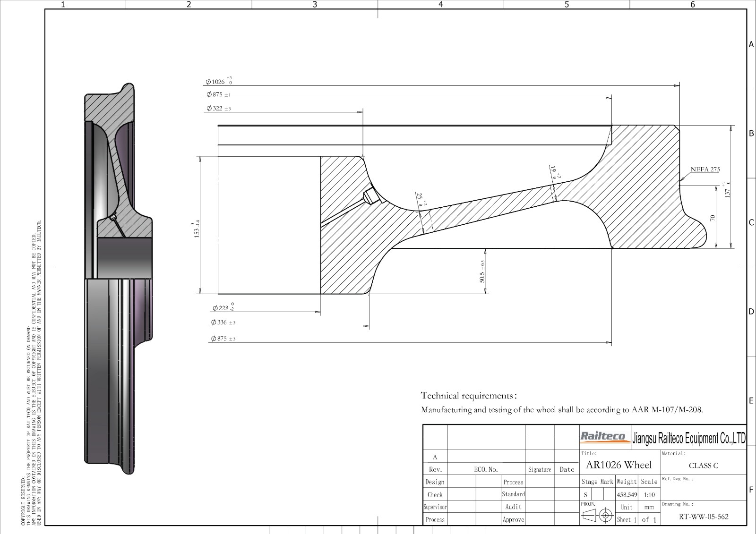Click the 'CLASS C' material value
Viewport: 756px width, 534px height.
coord(703,466)
